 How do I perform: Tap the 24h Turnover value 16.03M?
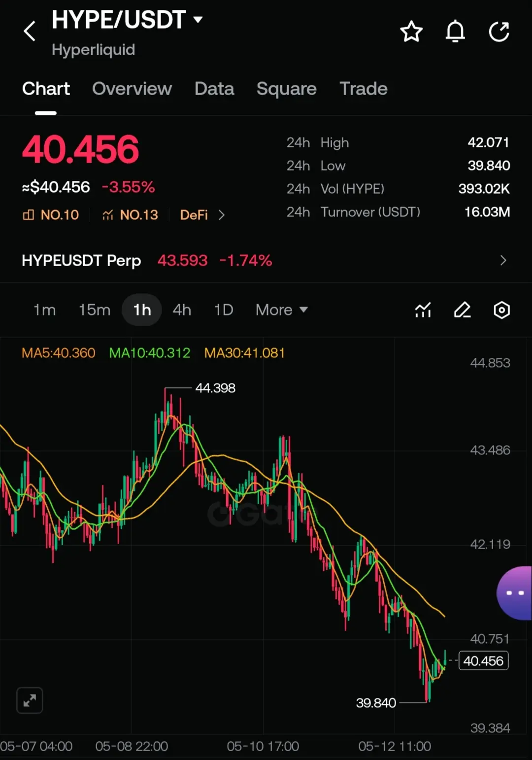(x=487, y=212)
